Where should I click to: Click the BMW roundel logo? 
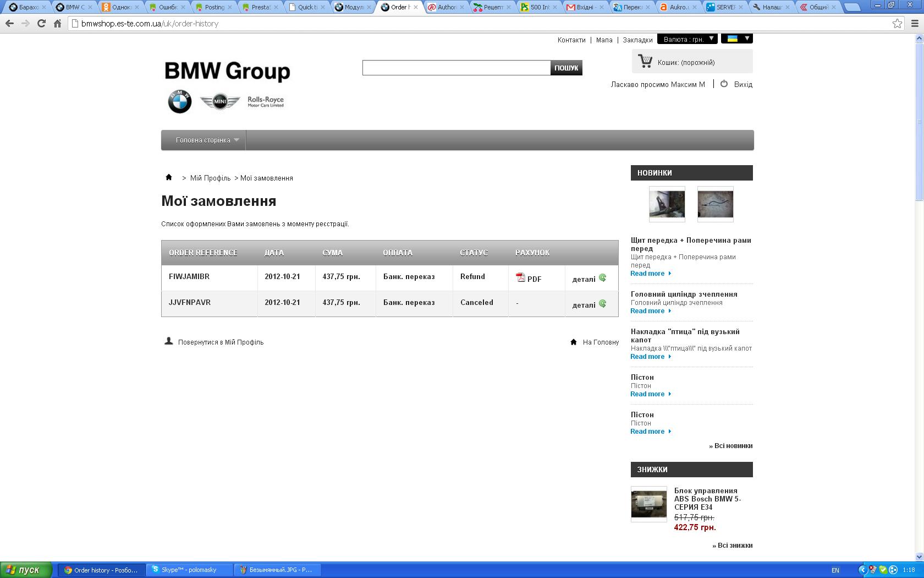pos(179,102)
